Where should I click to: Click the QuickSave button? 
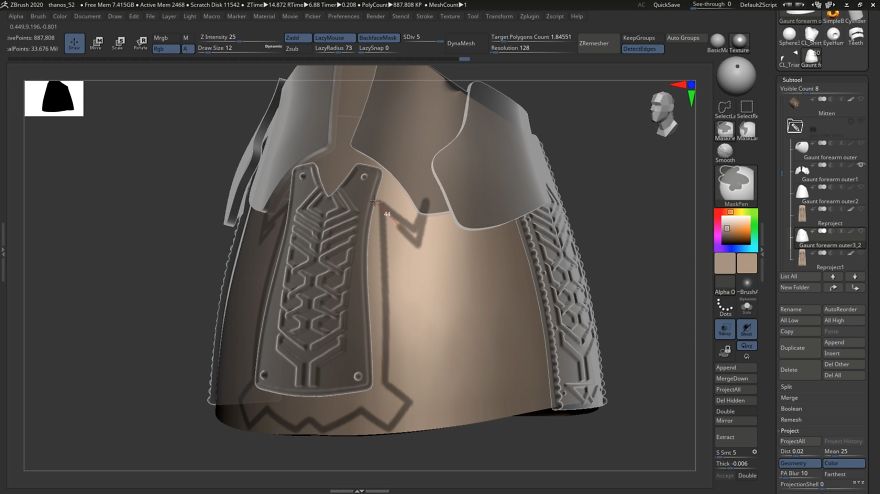[667, 4]
